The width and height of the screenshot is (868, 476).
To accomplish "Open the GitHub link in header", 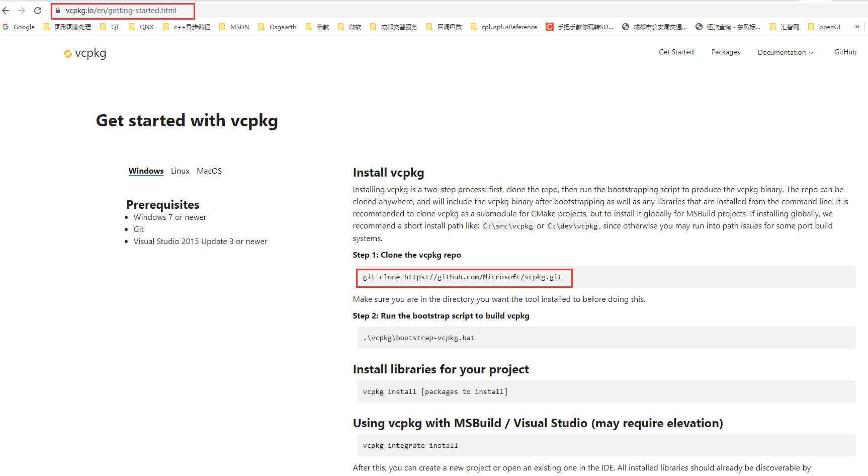I will [845, 52].
